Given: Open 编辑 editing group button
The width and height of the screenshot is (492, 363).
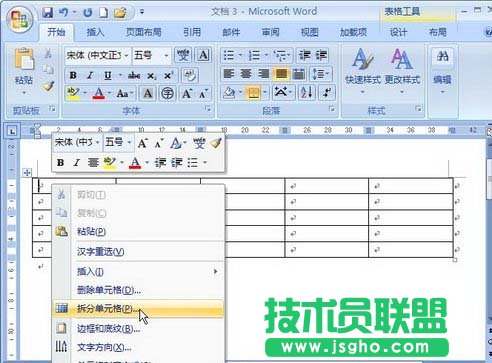Looking at the screenshot, I should [x=442, y=71].
